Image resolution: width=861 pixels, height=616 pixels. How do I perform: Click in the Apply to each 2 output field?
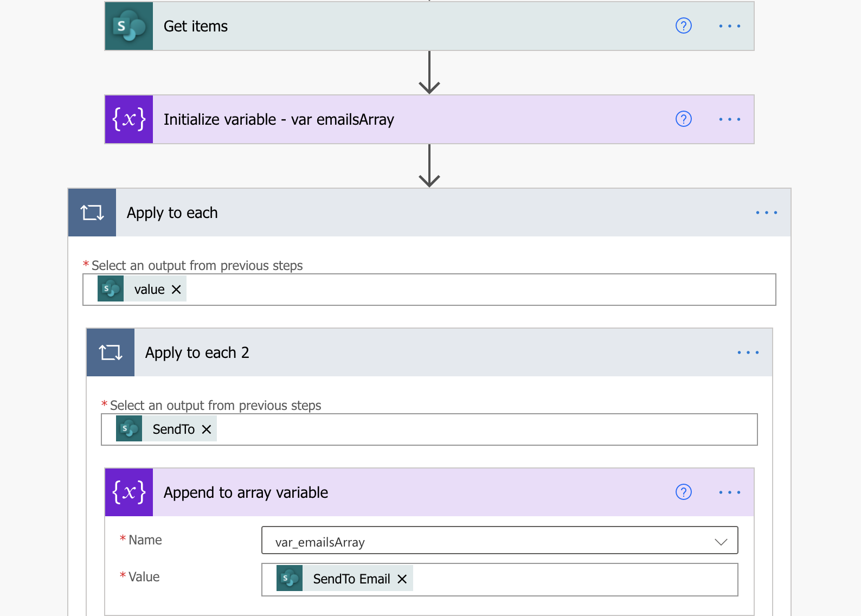(429, 429)
